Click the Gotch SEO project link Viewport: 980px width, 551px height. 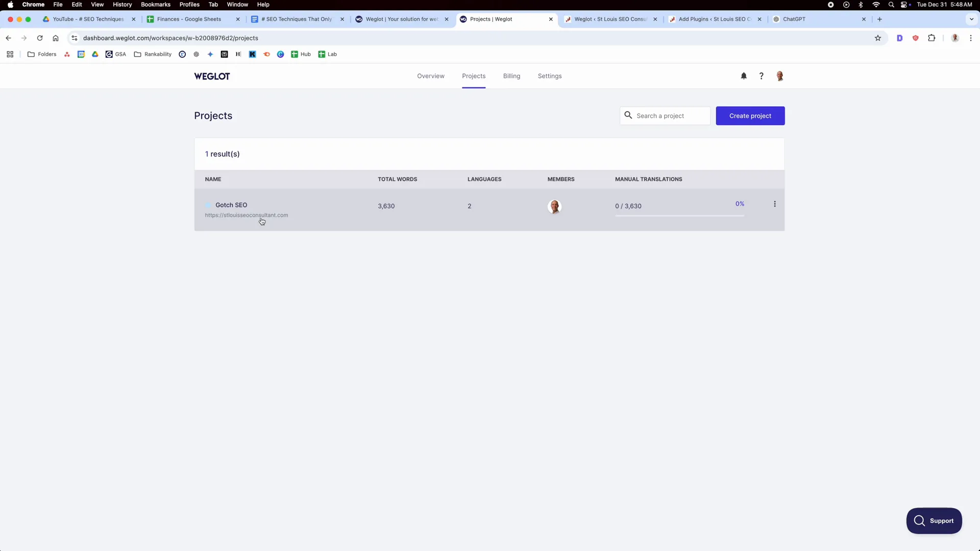[231, 205]
